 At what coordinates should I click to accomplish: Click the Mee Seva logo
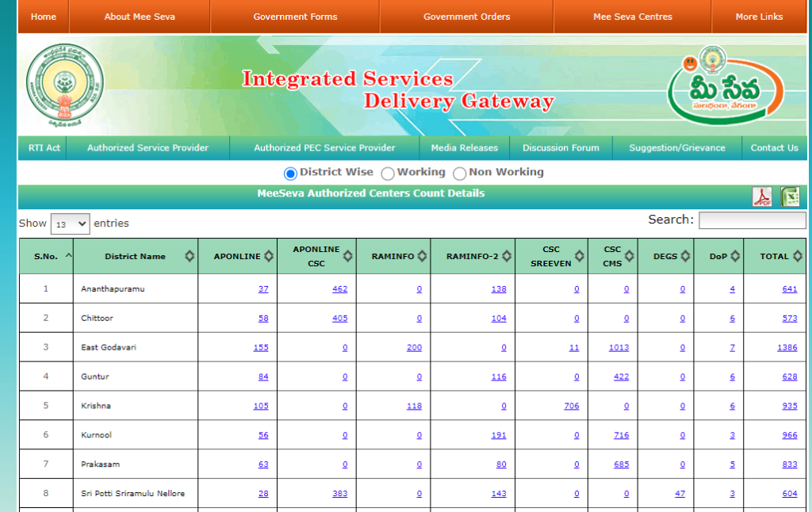pos(725,86)
